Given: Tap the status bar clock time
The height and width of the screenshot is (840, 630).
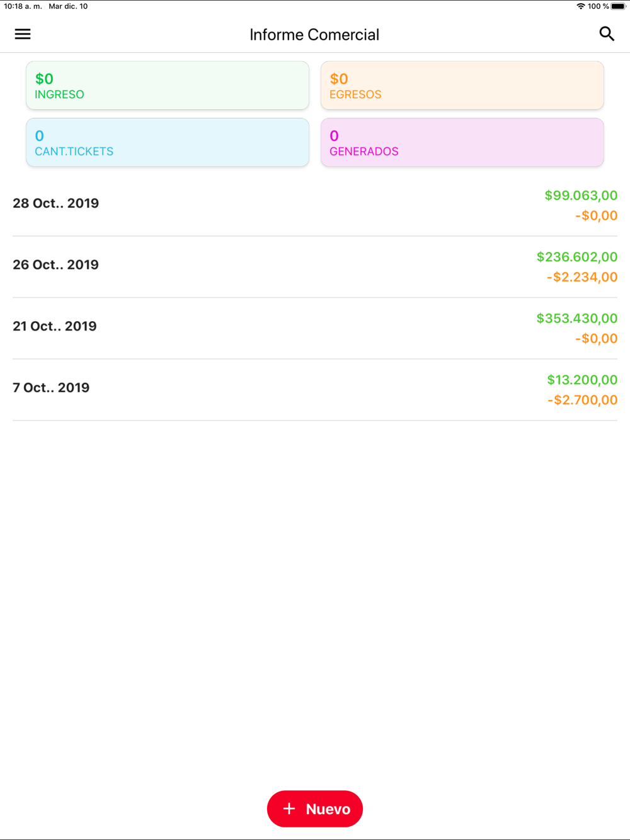Looking at the screenshot, I should (x=23, y=6).
